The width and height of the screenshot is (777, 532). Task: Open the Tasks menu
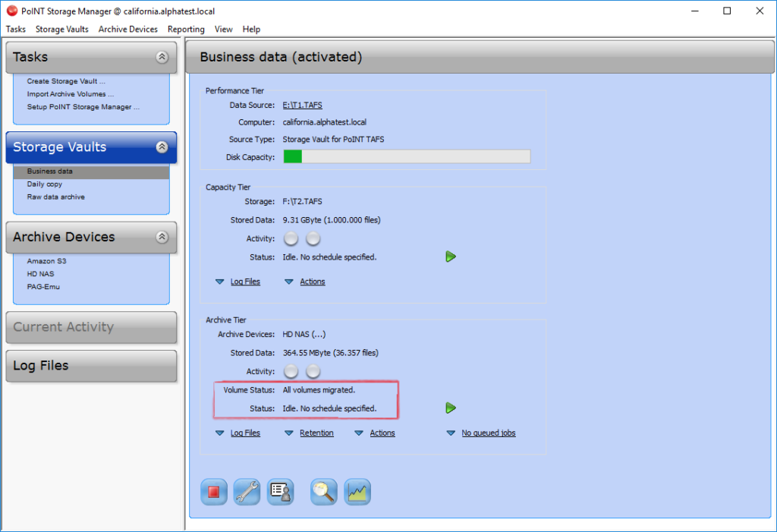pos(16,30)
